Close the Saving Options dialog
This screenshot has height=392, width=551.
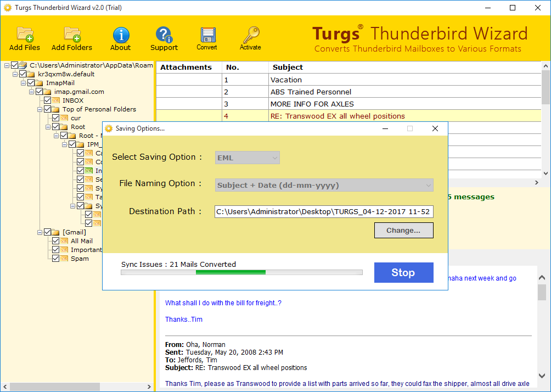(x=435, y=128)
